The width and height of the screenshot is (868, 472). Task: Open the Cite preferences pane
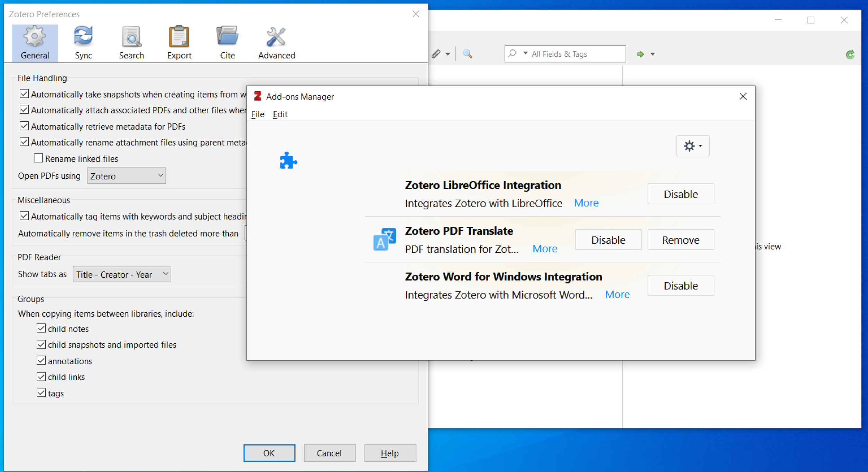[x=227, y=41]
